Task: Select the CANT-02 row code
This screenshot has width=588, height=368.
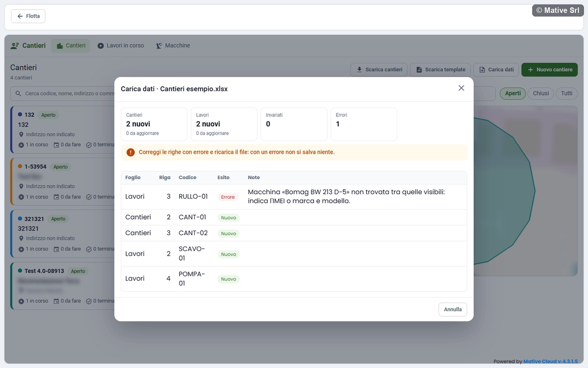Action: [193, 233]
